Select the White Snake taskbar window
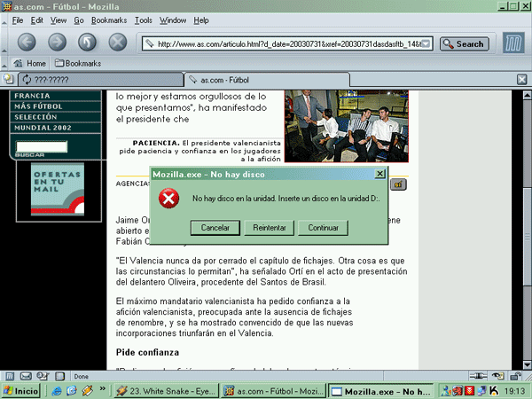This screenshot has height=399, width=532. (x=167, y=390)
